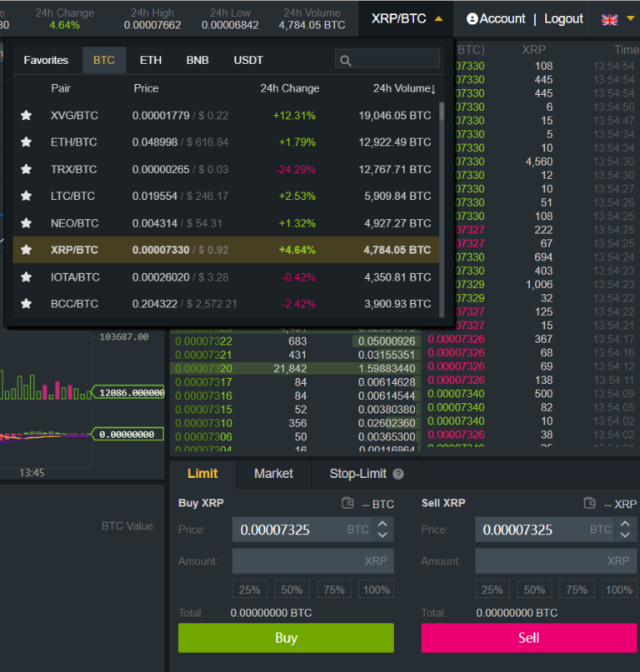The height and width of the screenshot is (672, 640).
Task: Select the XVG/BTC pair row
Action: (226, 115)
